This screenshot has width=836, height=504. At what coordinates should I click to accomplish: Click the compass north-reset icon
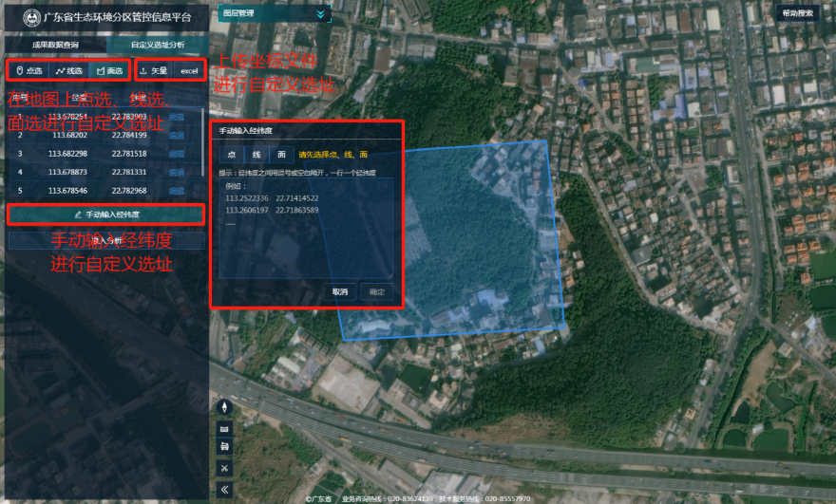pyautogui.click(x=225, y=407)
